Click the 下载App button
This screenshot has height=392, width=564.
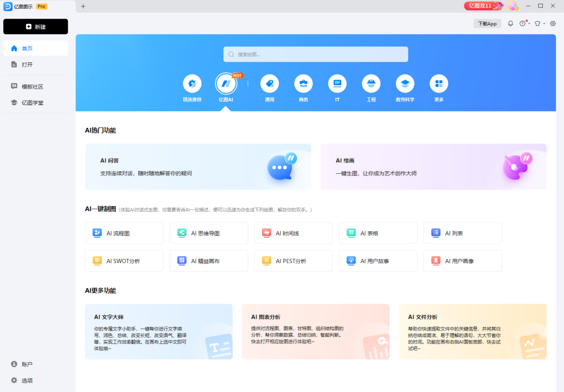point(486,23)
